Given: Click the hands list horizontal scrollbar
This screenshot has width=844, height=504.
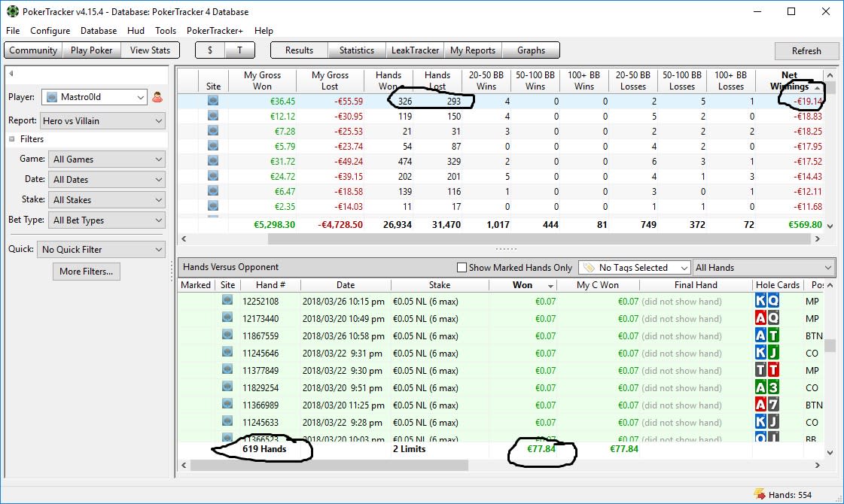Looking at the screenshot, I should point(329,466).
